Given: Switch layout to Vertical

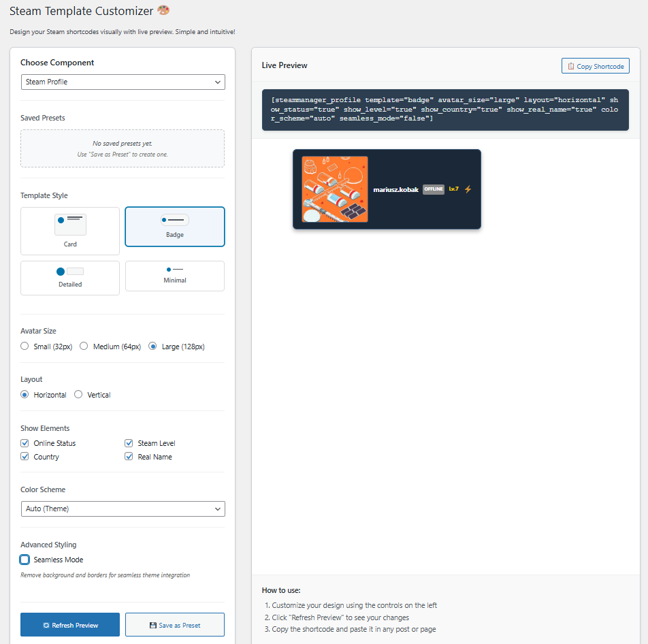Looking at the screenshot, I should click(x=78, y=395).
